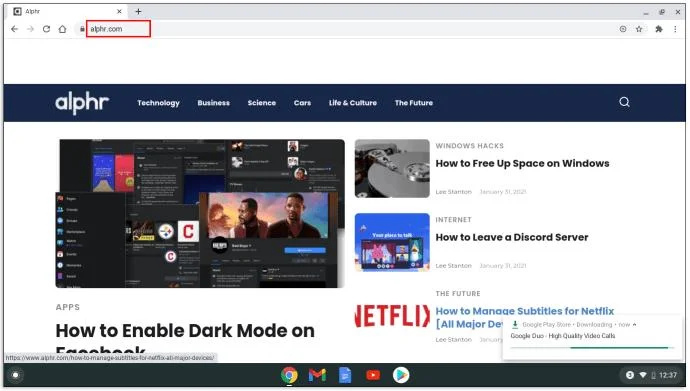Click the WINDOWS HACKS category label

pos(470,146)
